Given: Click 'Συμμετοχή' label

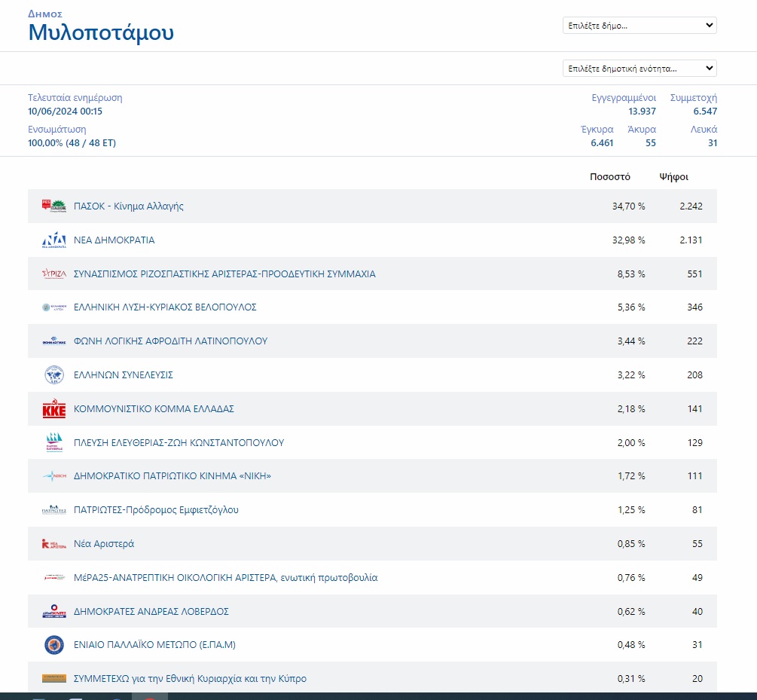Looking at the screenshot, I should [693, 98].
